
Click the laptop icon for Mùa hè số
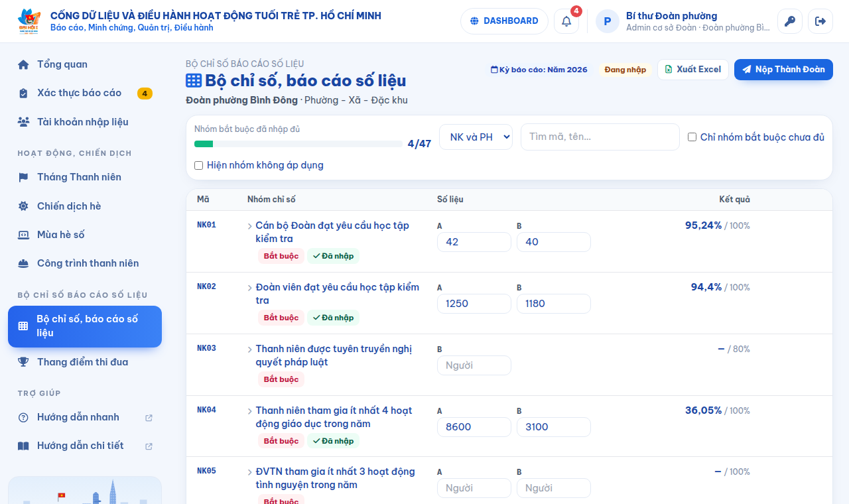point(23,235)
